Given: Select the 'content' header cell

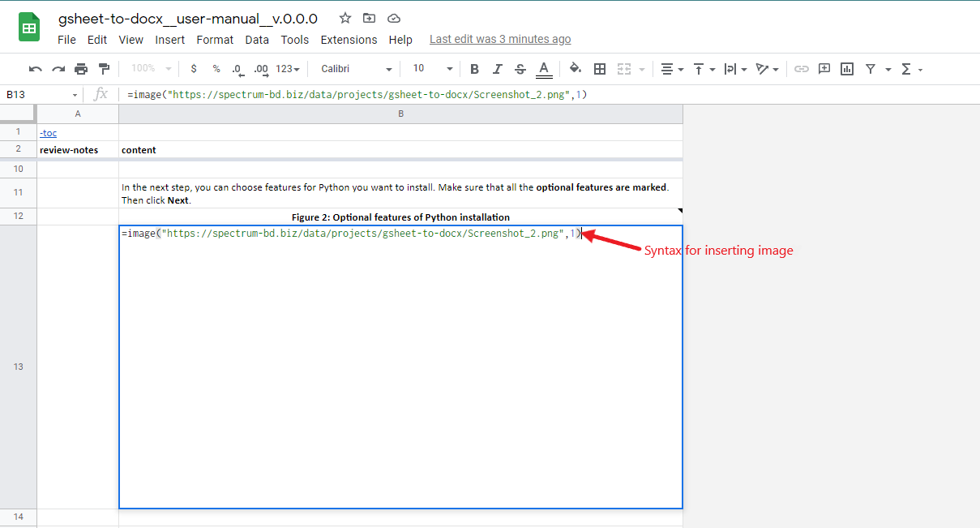Looking at the screenshot, I should [x=400, y=150].
